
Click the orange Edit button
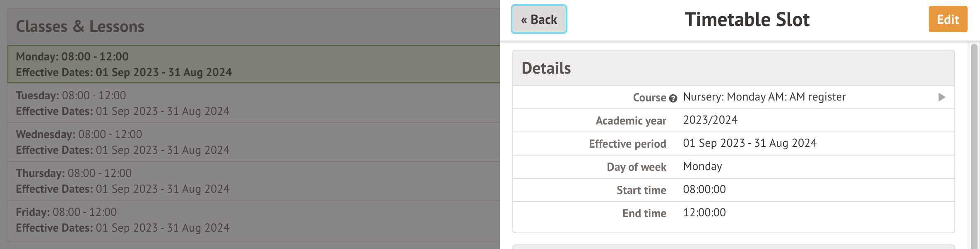(x=948, y=19)
